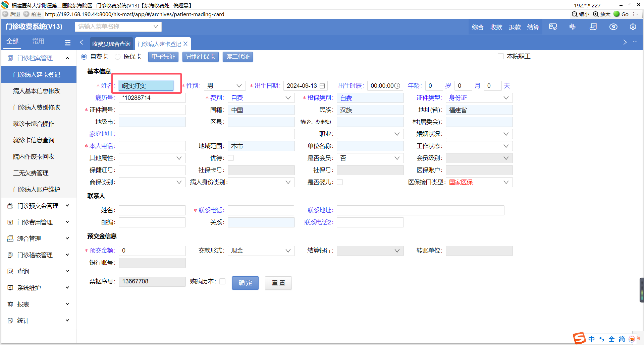Click the 预交金额 input field
644x345 pixels.
click(152, 251)
